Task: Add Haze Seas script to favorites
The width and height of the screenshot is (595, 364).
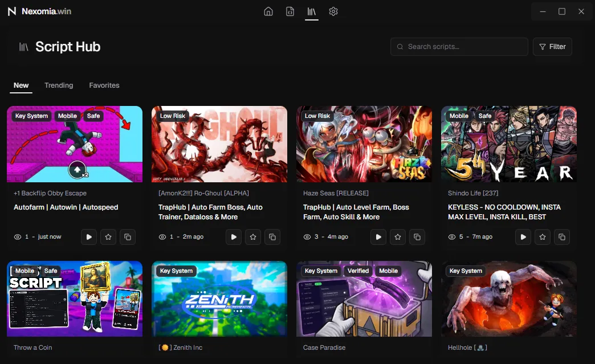Action: (398, 237)
